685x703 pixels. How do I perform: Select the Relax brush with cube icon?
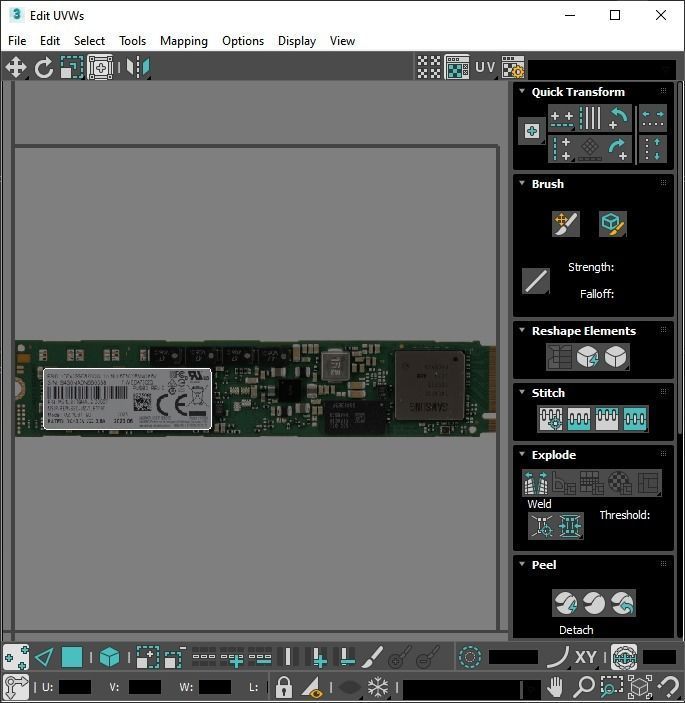pyautogui.click(x=612, y=223)
